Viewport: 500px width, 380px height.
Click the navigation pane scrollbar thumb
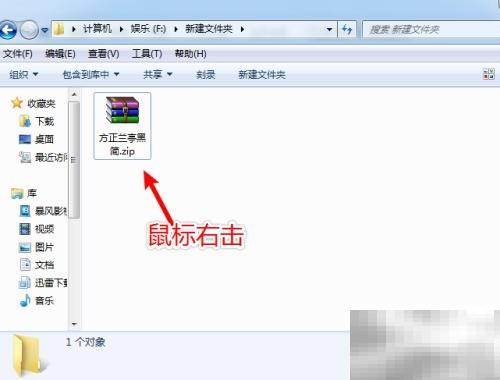click(74, 160)
